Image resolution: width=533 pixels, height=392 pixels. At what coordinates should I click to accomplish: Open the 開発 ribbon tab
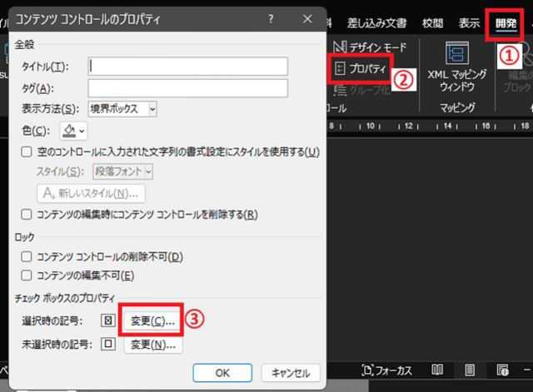[x=505, y=23]
